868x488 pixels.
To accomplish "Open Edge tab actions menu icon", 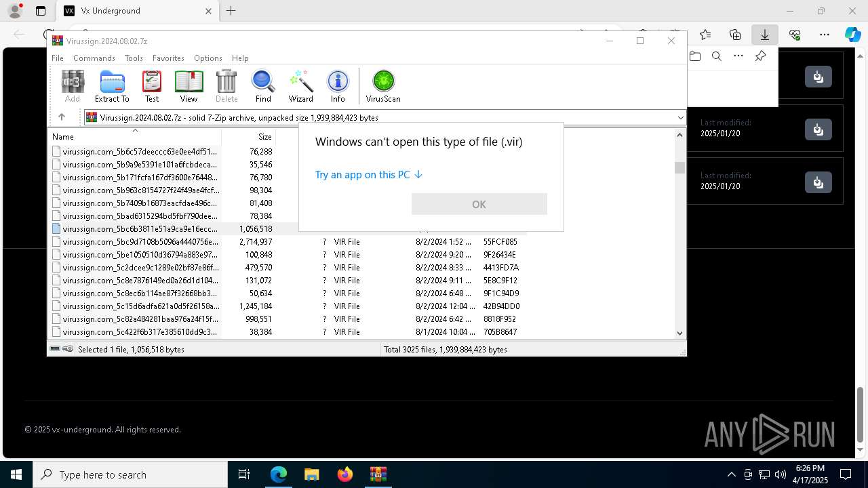I will pos(41,11).
